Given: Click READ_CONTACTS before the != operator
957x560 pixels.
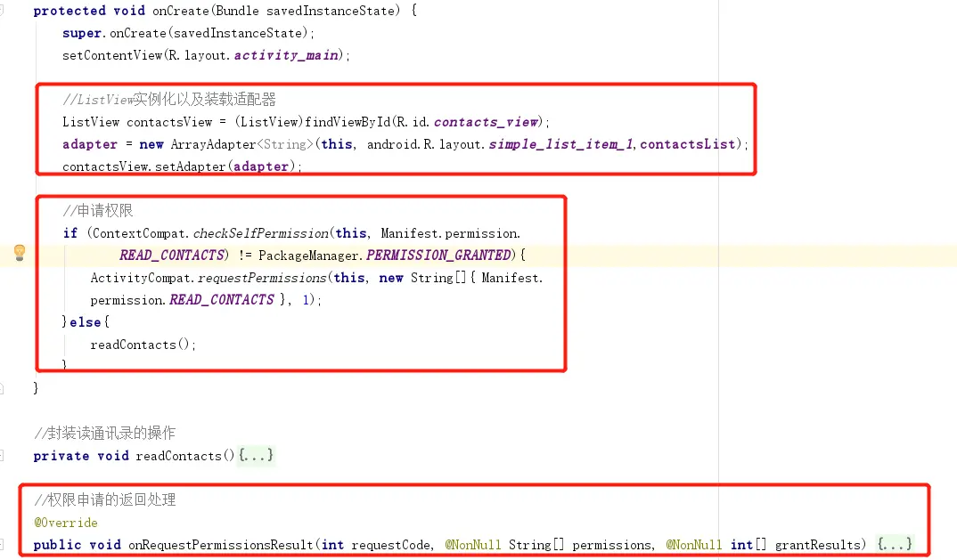Looking at the screenshot, I should pyautogui.click(x=171, y=256).
